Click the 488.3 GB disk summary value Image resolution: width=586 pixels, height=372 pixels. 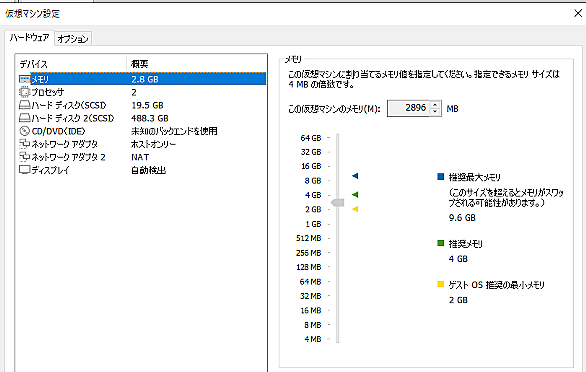(149, 119)
